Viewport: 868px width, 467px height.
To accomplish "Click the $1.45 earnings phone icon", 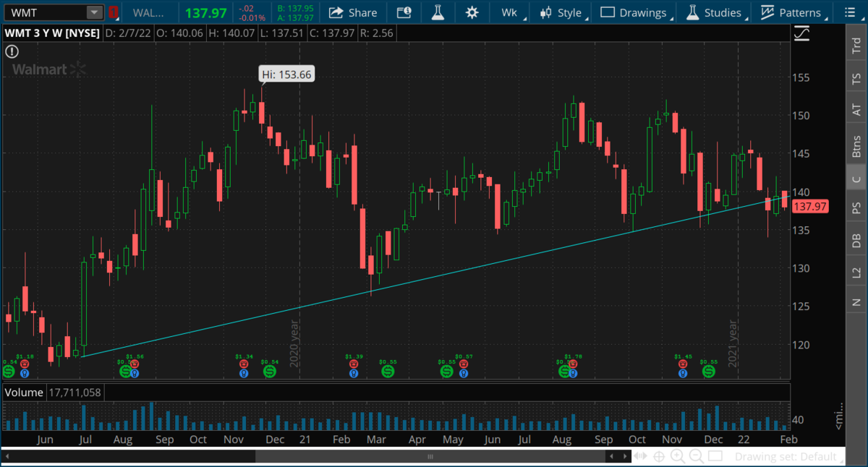I will (x=683, y=364).
